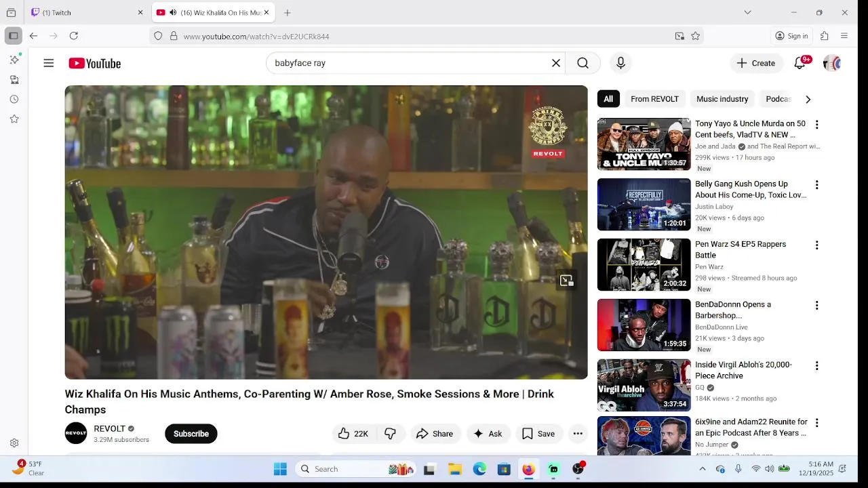
Task: Open Inside Virgil Abloh's Archive thumbnail
Action: (x=644, y=385)
